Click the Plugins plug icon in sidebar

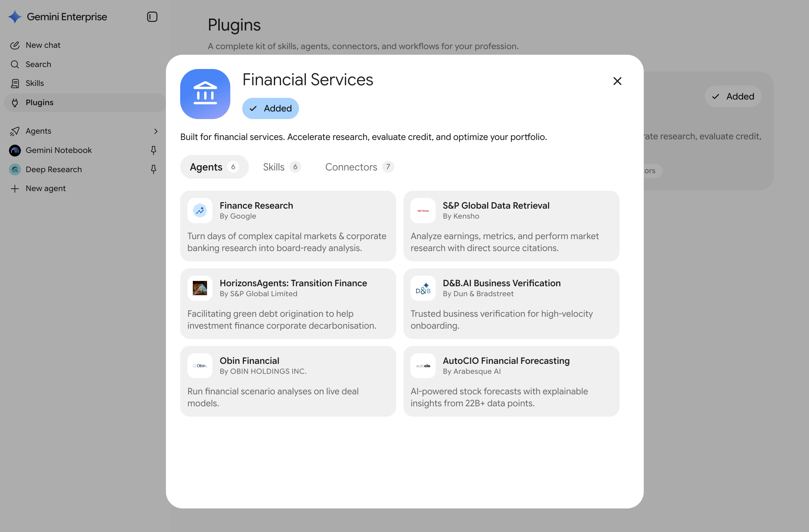click(x=15, y=102)
